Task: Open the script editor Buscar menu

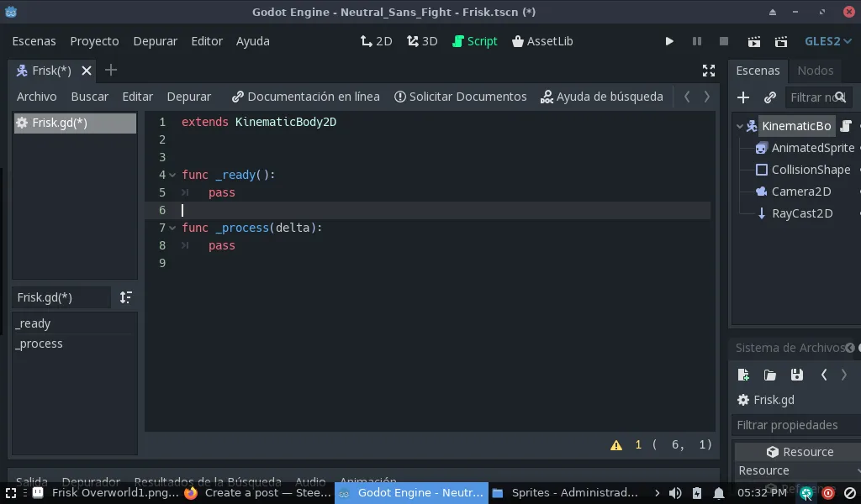Action: tap(89, 97)
